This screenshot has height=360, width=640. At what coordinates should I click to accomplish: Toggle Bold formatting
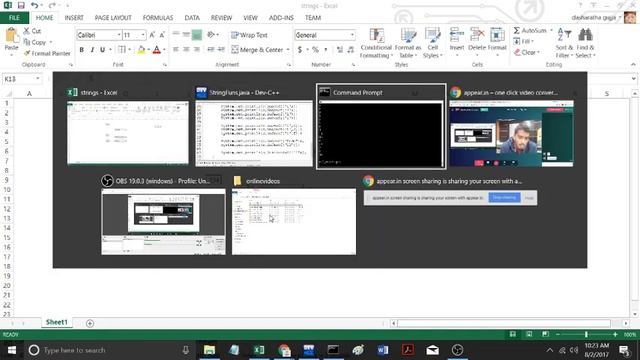82,50
